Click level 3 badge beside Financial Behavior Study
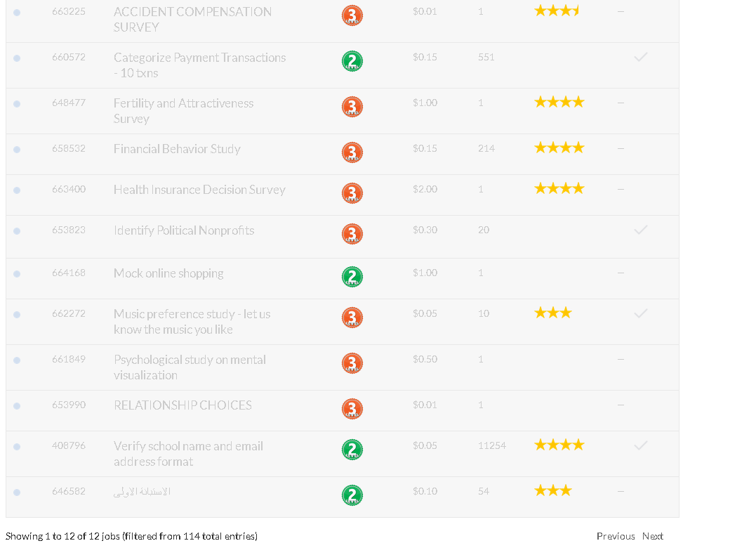The image size is (756, 548). [x=352, y=152]
